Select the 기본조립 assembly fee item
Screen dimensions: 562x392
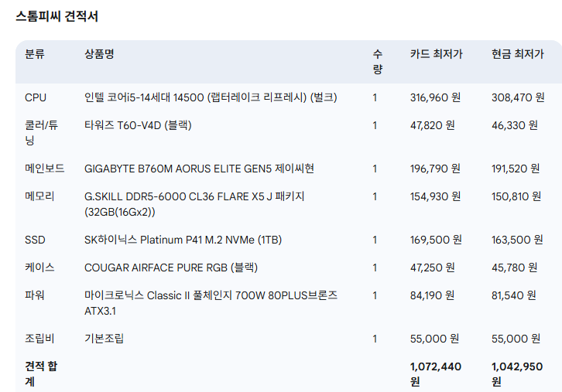105,339
